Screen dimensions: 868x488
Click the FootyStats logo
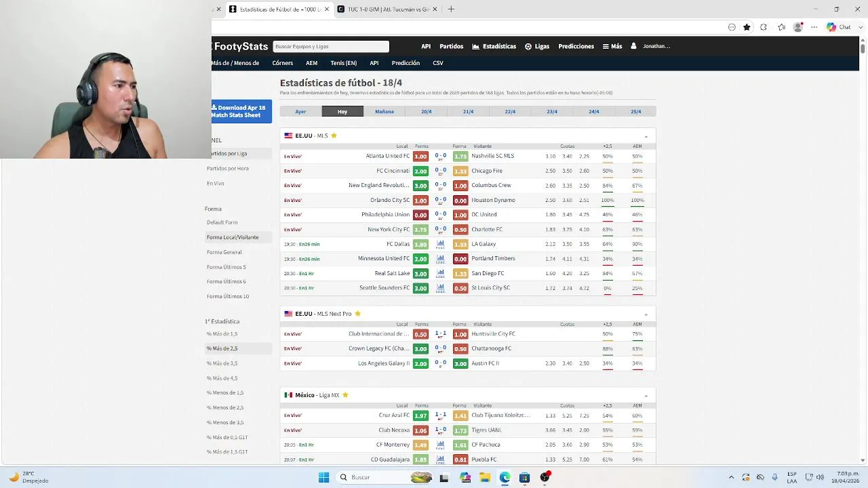click(240, 46)
